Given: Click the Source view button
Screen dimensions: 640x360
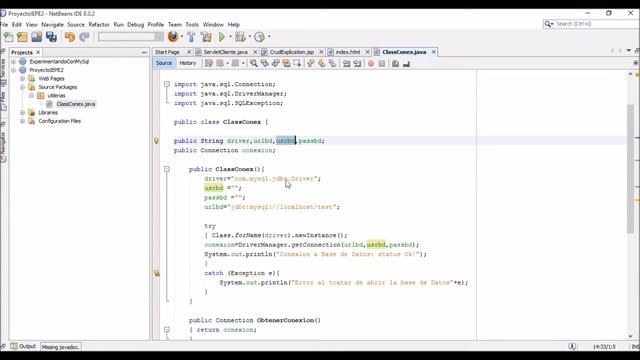Looking at the screenshot, I should pyautogui.click(x=164, y=63).
